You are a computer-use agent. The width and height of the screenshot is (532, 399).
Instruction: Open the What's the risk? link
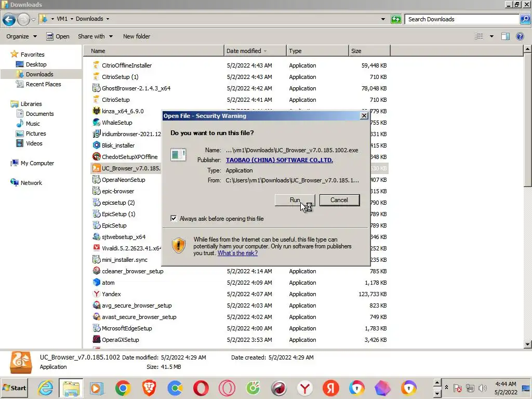[237, 253]
